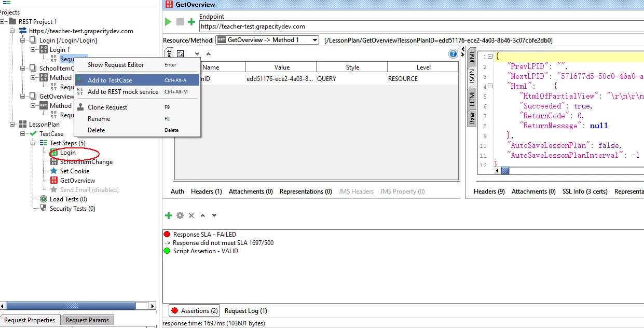Image resolution: width=644 pixels, height=328 pixels.
Task: Collapse the TestCase node
Action: pos(23,134)
